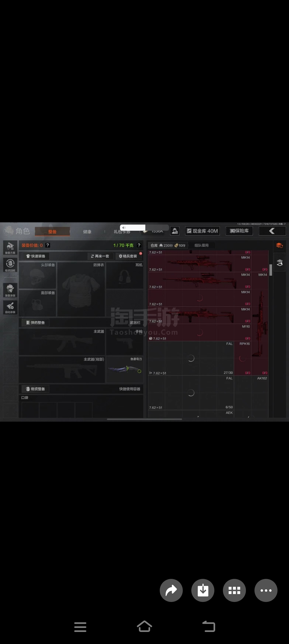This screenshot has width=289, height=644.
Task: Switch to the 整备 tab
Action: tap(52, 231)
